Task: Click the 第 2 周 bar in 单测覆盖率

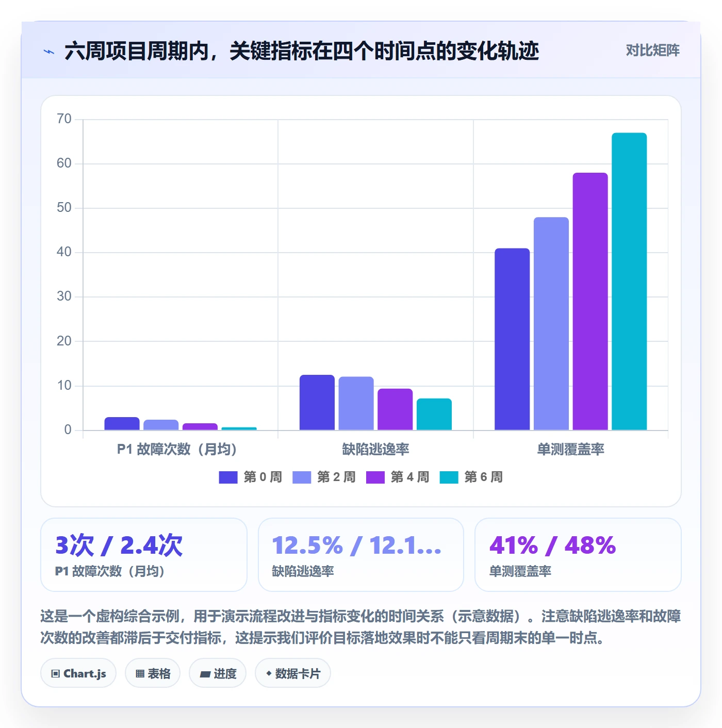Action: tap(551, 324)
